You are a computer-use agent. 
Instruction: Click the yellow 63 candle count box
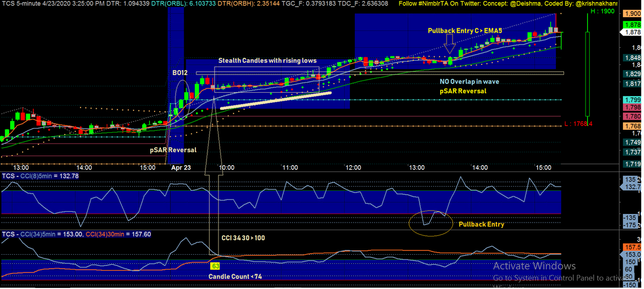tap(216, 265)
